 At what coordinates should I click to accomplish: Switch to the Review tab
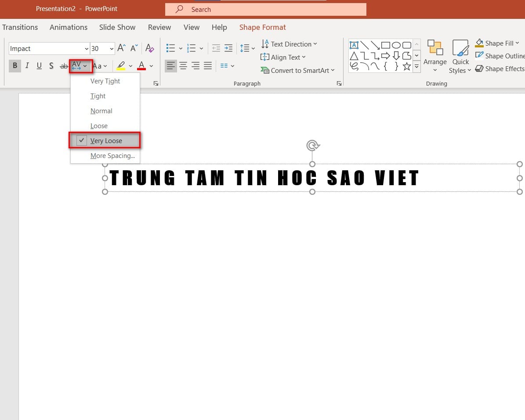pos(159,27)
